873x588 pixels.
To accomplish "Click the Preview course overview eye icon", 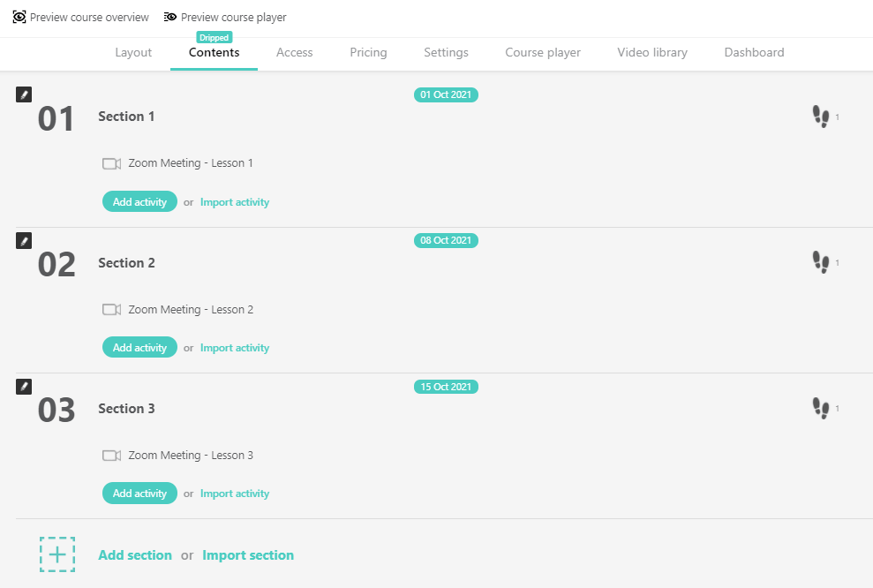I will click(x=20, y=16).
